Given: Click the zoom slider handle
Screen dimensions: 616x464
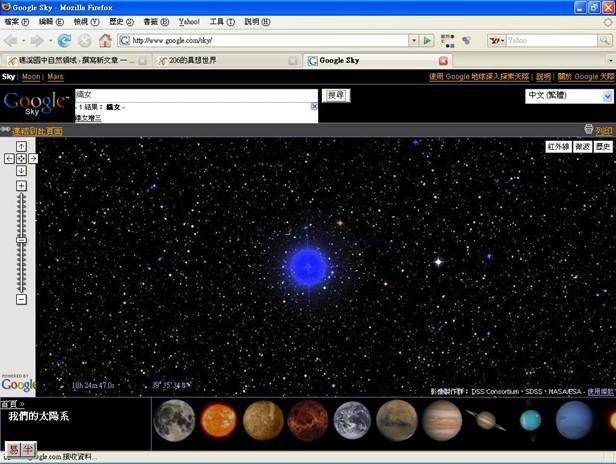Looking at the screenshot, I should coord(21,240).
